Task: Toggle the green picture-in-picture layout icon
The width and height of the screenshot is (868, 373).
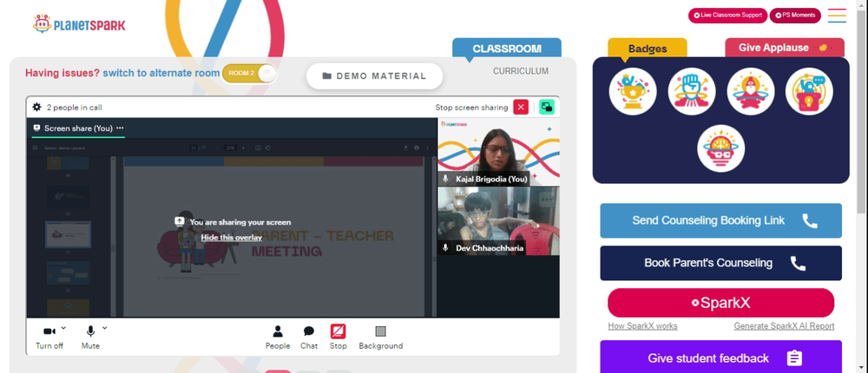Action: tap(547, 107)
